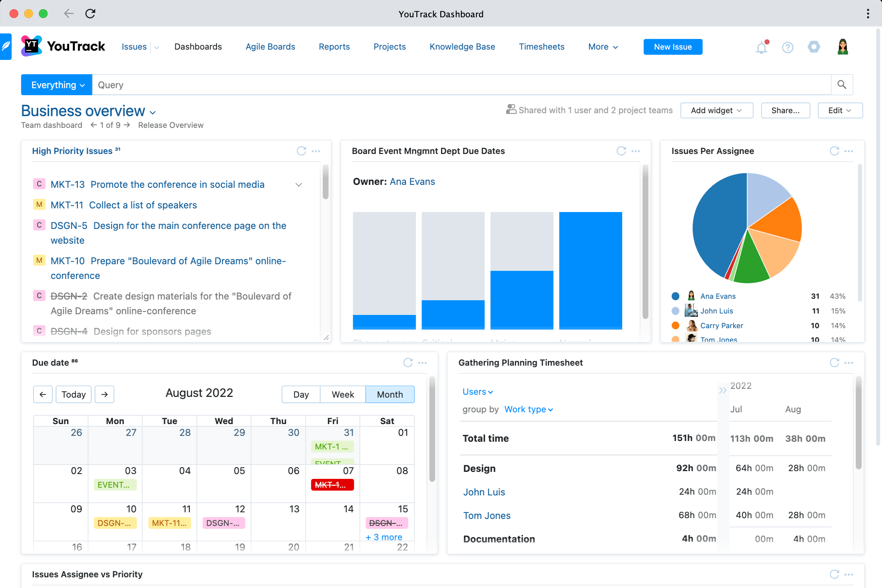
Task: Refresh the Due date widget
Action: pyautogui.click(x=408, y=363)
